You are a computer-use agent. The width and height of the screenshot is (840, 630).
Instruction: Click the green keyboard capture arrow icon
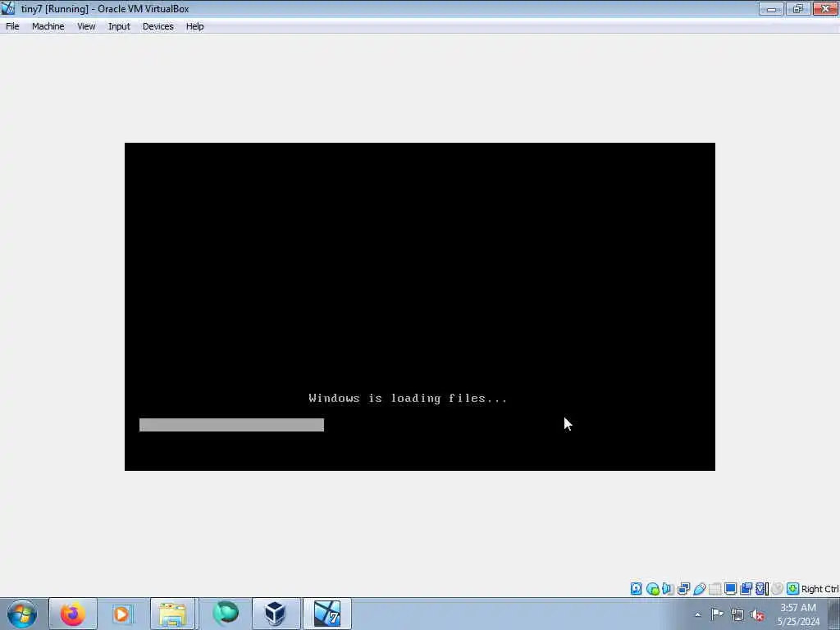coord(793,589)
